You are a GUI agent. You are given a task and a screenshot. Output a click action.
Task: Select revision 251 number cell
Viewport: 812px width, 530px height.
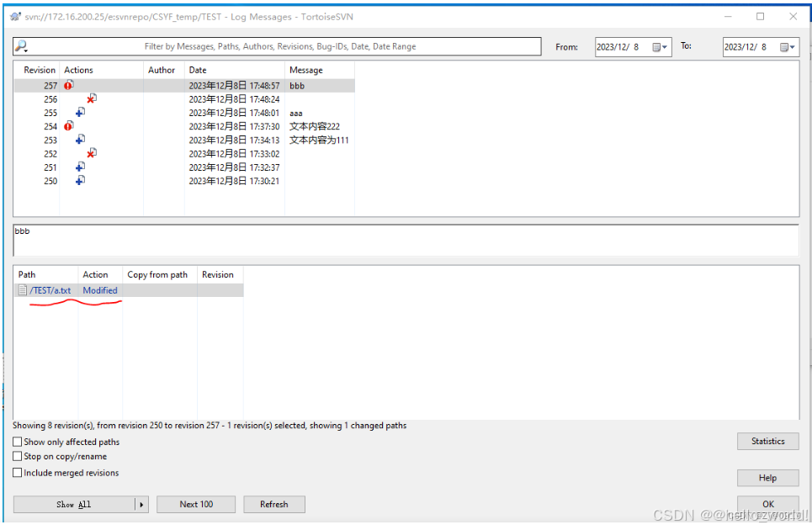[50, 167]
